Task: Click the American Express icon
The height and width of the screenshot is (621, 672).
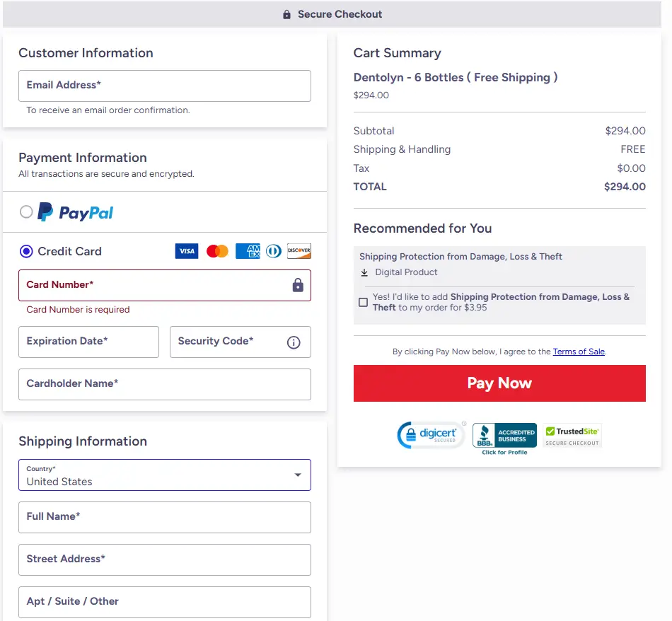Action: (x=248, y=251)
